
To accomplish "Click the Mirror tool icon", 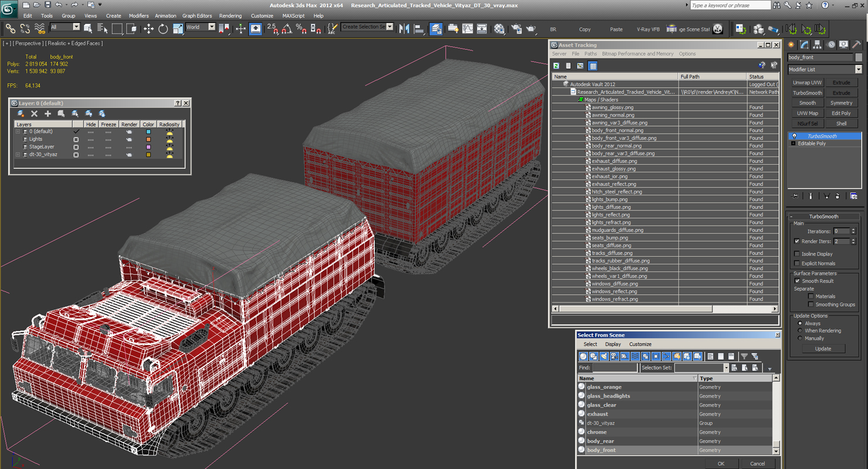I will point(404,29).
